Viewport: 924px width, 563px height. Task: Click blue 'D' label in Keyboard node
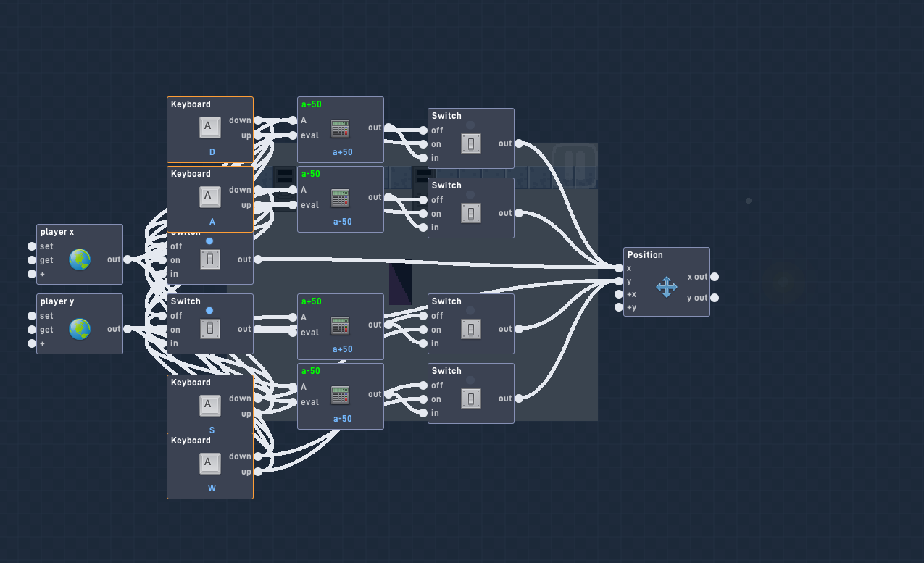pyautogui.click(x=212, y=152)
